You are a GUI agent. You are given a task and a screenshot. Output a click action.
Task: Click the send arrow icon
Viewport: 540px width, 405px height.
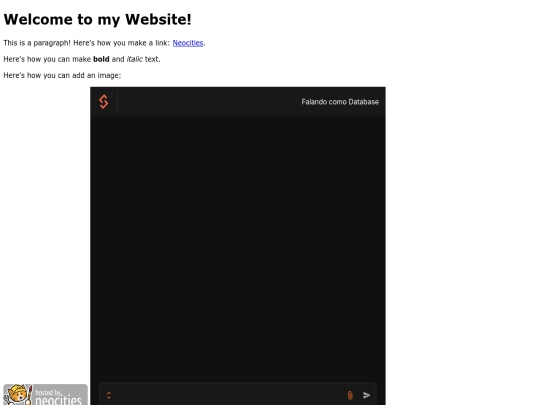pos(366,395)
